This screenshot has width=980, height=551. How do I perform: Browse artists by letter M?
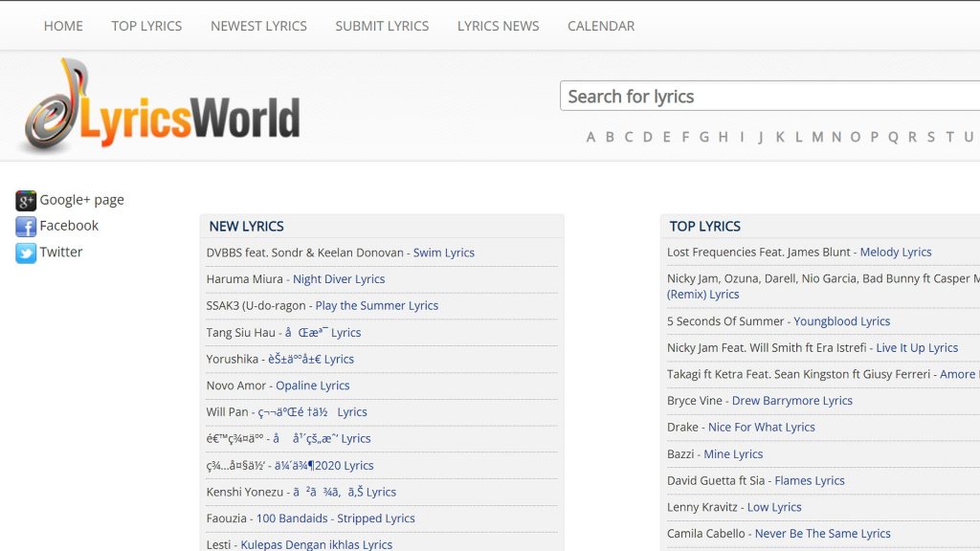point(817,137)
